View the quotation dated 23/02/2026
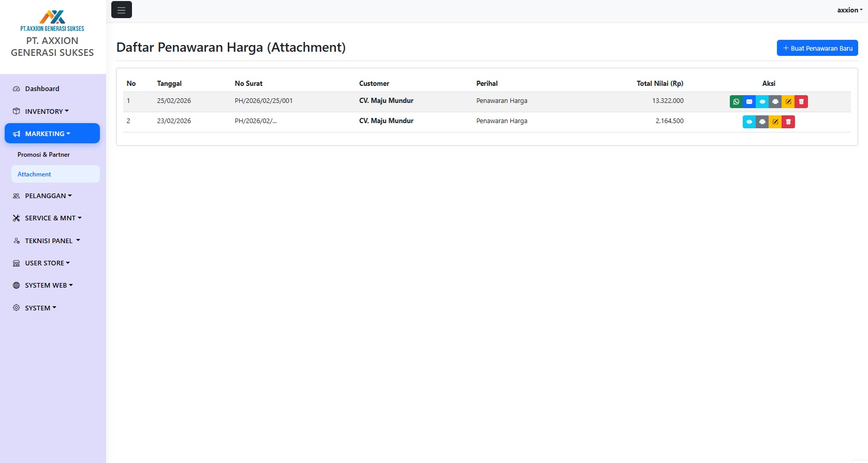Image resolution: width=868 pixels, height=463 pixels. (x=749, y=122)
